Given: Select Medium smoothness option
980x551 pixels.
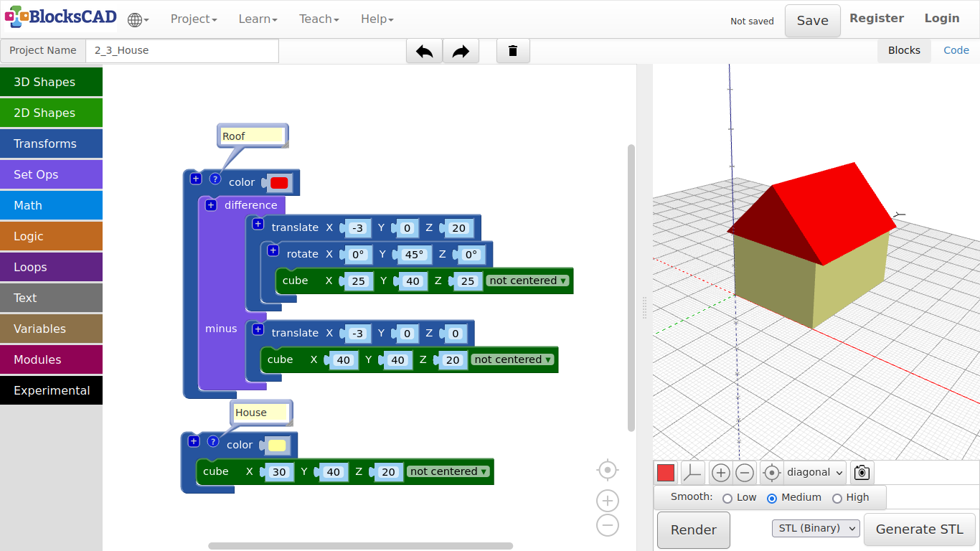Looking at the screenshot, I should tap(772, 498).
